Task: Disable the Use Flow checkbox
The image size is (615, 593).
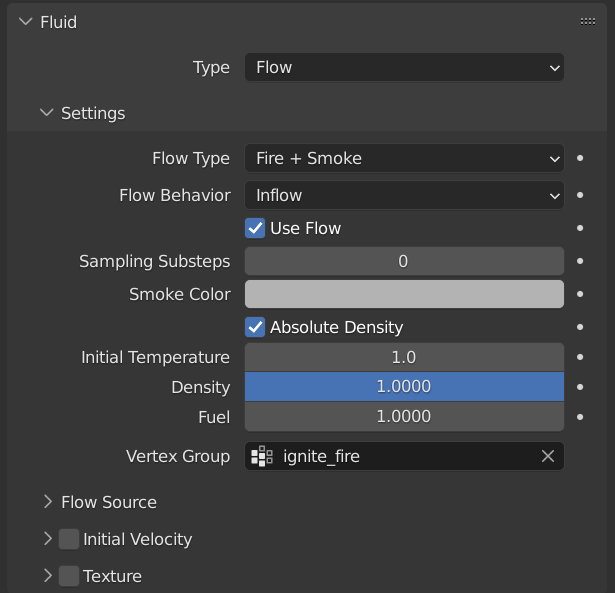Action: 255,228
